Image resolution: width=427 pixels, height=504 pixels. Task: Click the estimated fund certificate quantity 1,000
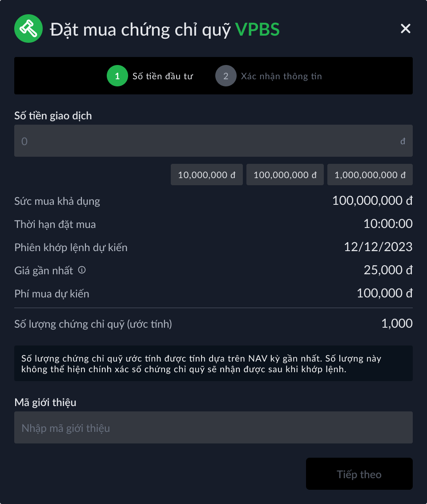click(x=397, y=324)
